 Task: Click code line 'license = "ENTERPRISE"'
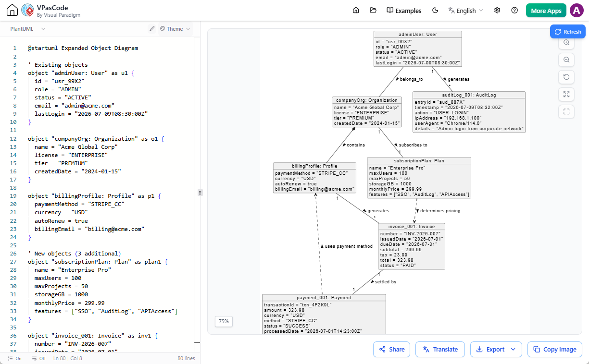coord(71,155)
